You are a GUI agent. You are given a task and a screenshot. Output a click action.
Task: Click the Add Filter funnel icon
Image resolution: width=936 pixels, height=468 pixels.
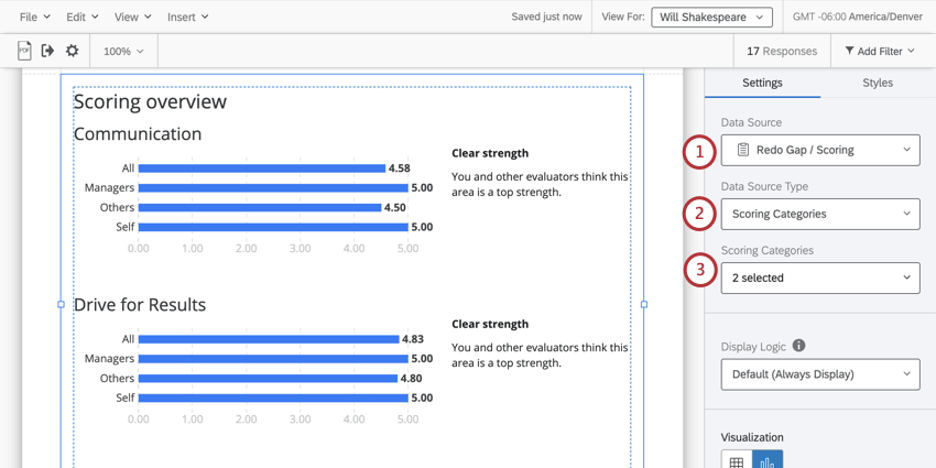click(849, 51)
